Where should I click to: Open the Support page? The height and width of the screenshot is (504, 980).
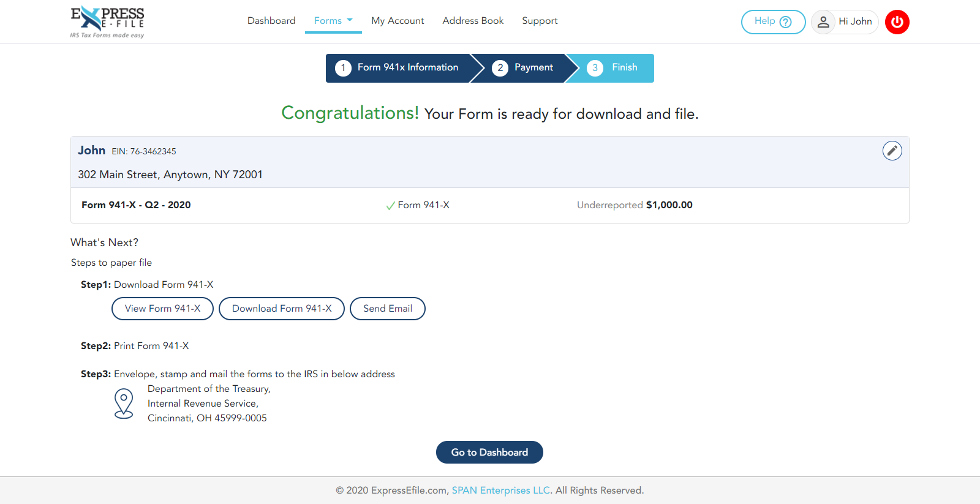click(x=540, y=21)
